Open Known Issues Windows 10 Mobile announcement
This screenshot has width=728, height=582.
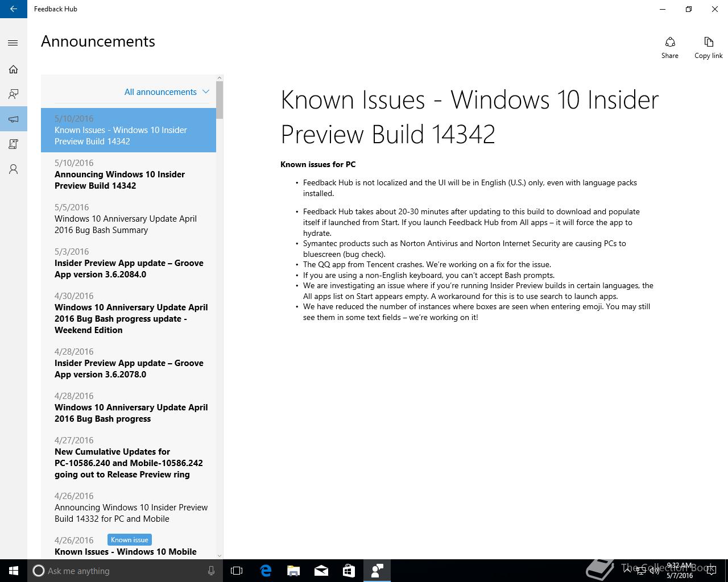129,544
